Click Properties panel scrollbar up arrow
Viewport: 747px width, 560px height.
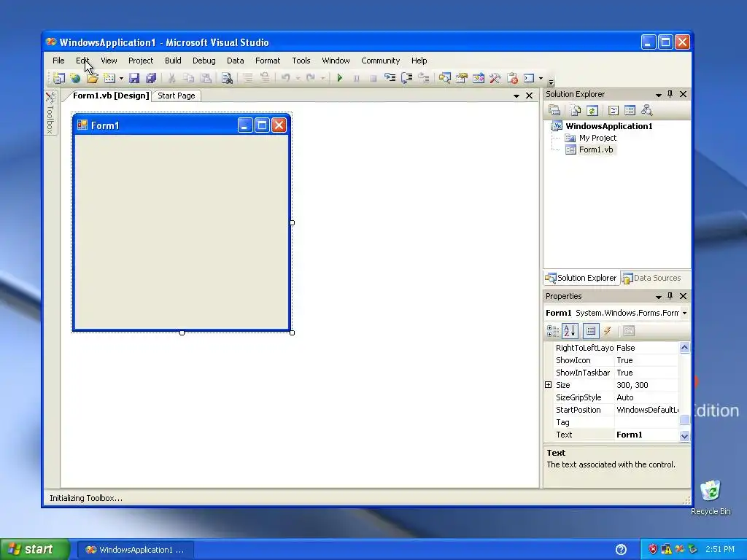pos(684,348)
